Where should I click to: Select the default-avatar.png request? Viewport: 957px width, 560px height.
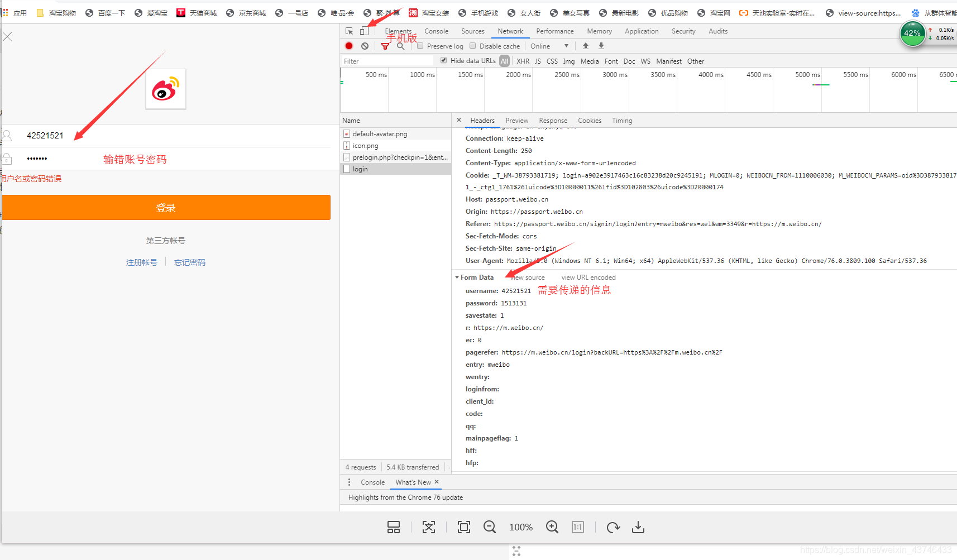396,134
